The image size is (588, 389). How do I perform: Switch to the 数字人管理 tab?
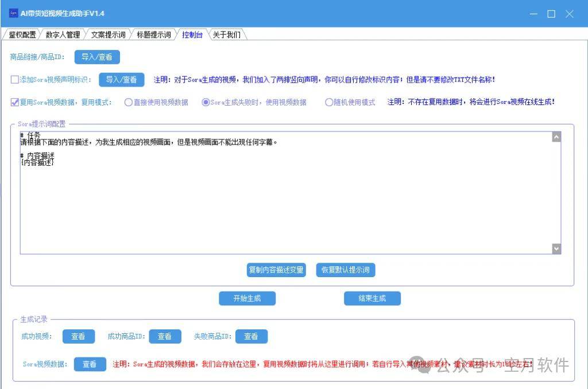pos(63,35)
